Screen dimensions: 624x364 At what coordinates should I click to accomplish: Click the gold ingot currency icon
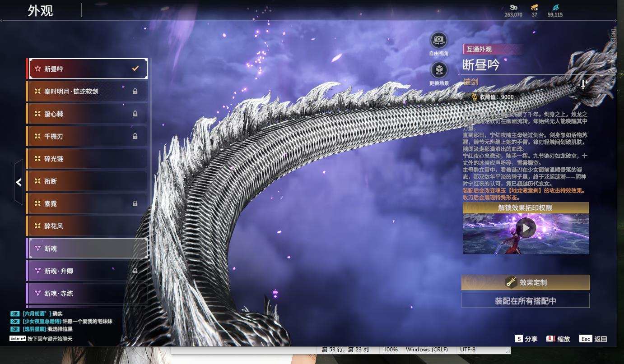pyautogui.click(x=535, y=7)
